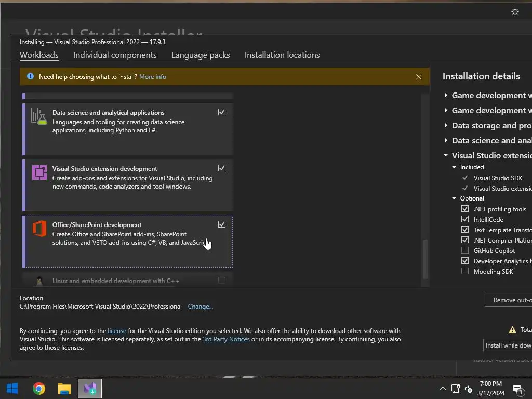Viewport: 532px width, 399px height.
Task: Expand the Data science and analytical details
Action: 446,140
